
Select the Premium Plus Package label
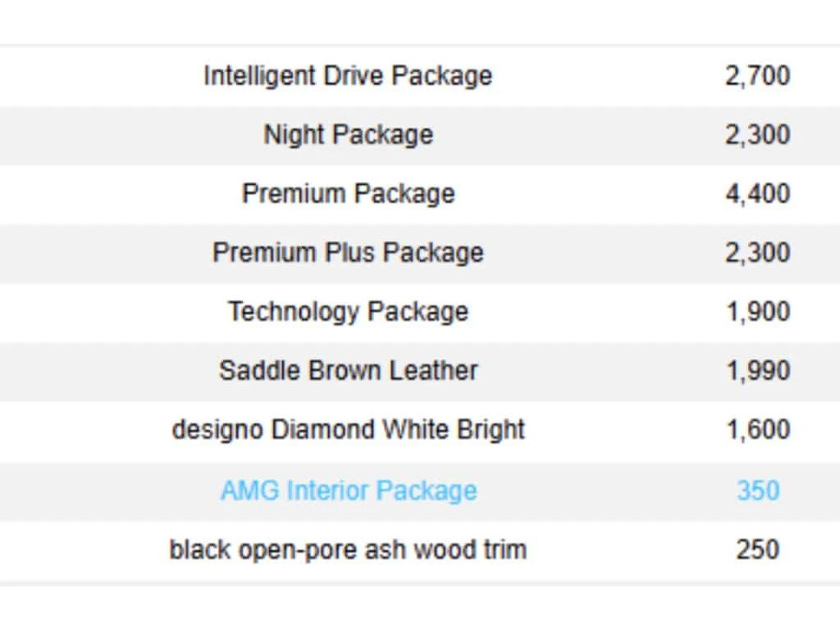348,252
